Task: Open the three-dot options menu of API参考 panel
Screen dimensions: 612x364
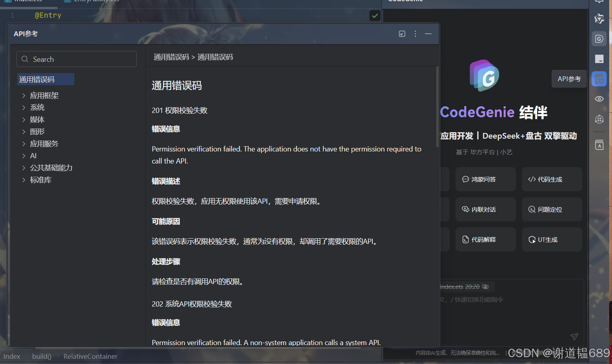Action: click(415, 34)
